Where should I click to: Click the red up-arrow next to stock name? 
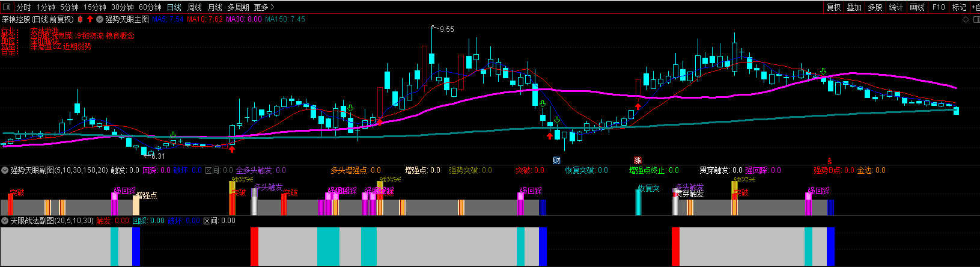pos(90,19)
